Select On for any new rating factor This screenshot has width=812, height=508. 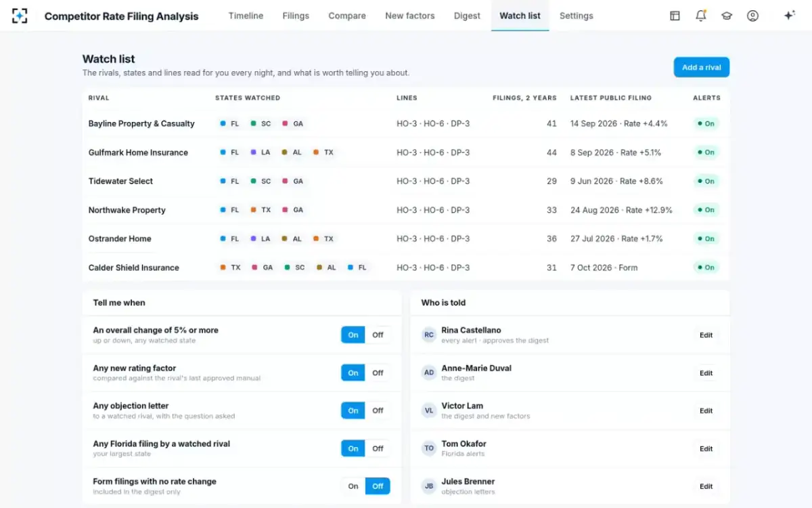pyautogui.click(x=353, y=373)
